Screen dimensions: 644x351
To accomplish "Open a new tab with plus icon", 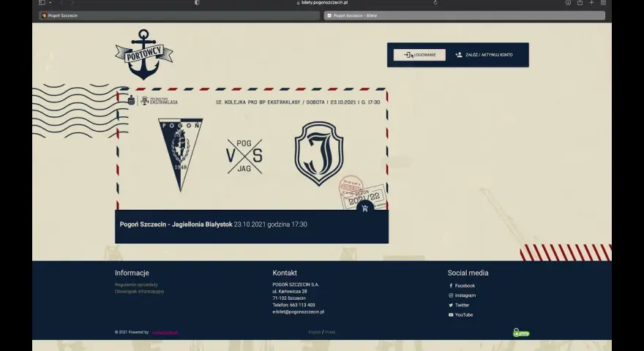I will click(x=591, y=2).
